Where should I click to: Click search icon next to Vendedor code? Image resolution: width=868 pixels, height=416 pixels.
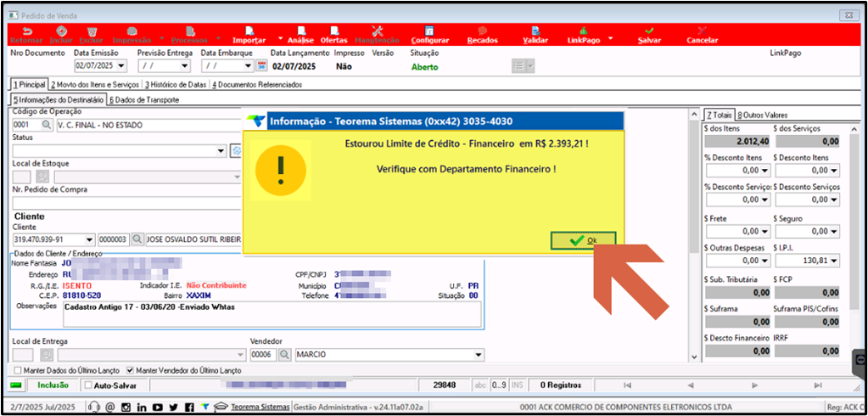tap(284, 354)
